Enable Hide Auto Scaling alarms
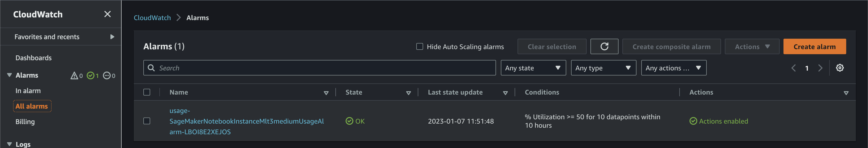The image size is (868, 148). [419, 47]
